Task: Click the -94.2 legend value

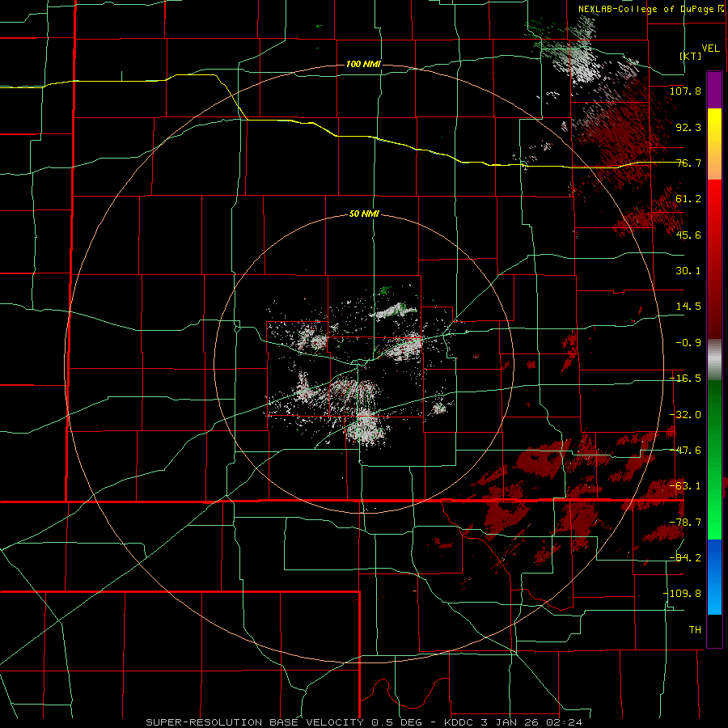Action: coord(685,557)
